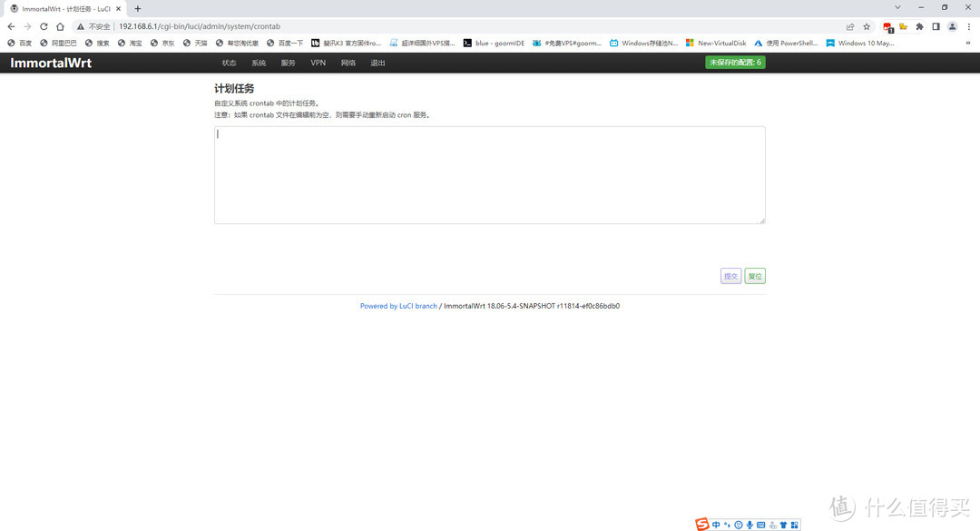Click the 复位 reset button
The width and height of the screenshot is (980, 531).
(755, 276)
